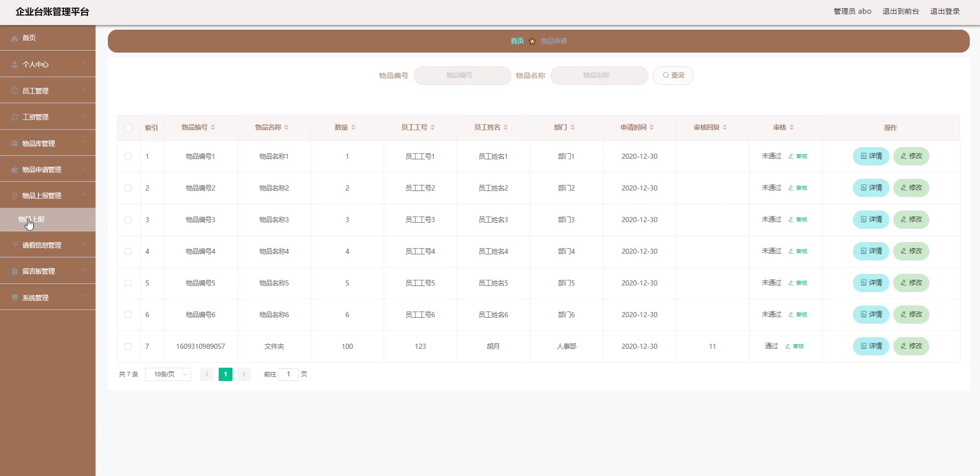Image resolution: width=980 pixels, height=476 pixels.
Task: Expand the 物品库管理 sidebar menu
Action: pos(48,143)
